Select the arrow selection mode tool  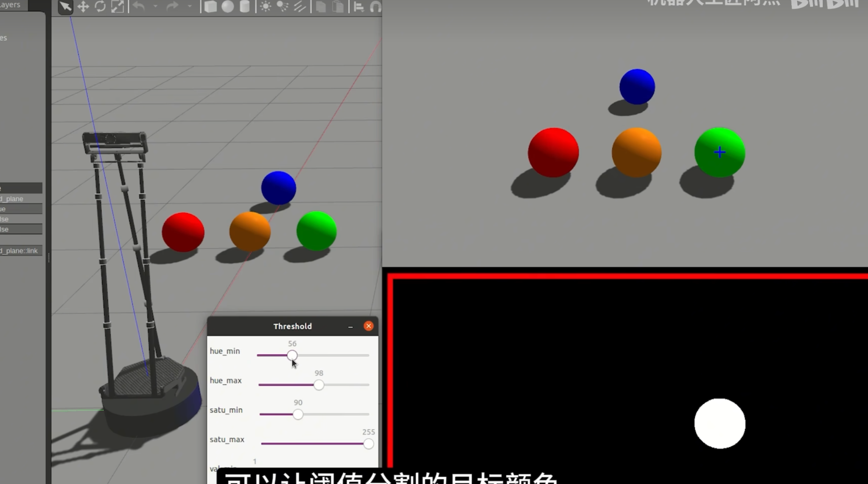[65, 6]
